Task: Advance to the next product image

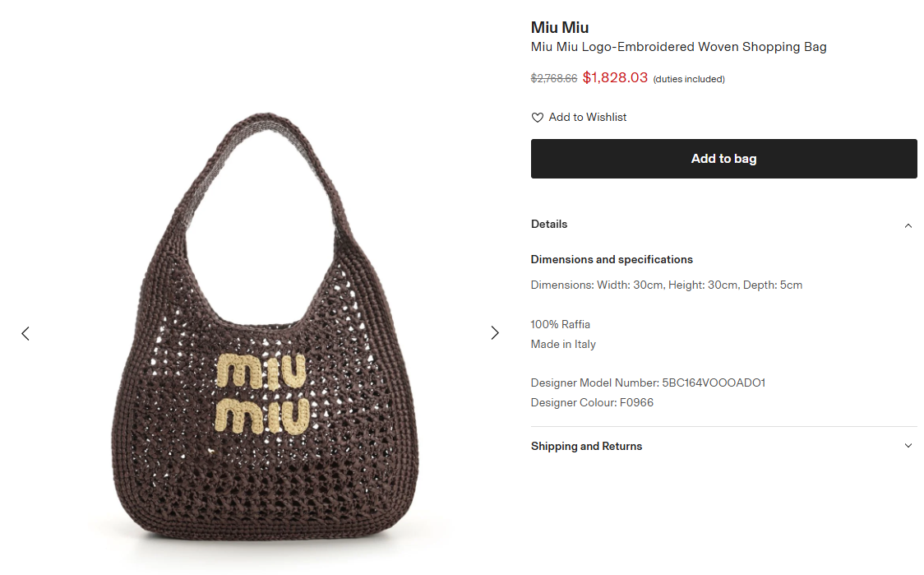Action: (495, 332)
